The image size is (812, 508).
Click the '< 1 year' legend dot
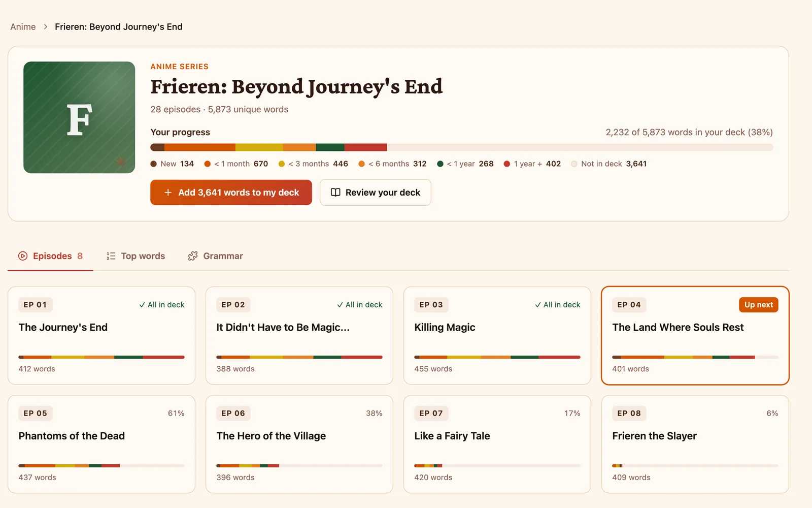pos(440,164)
